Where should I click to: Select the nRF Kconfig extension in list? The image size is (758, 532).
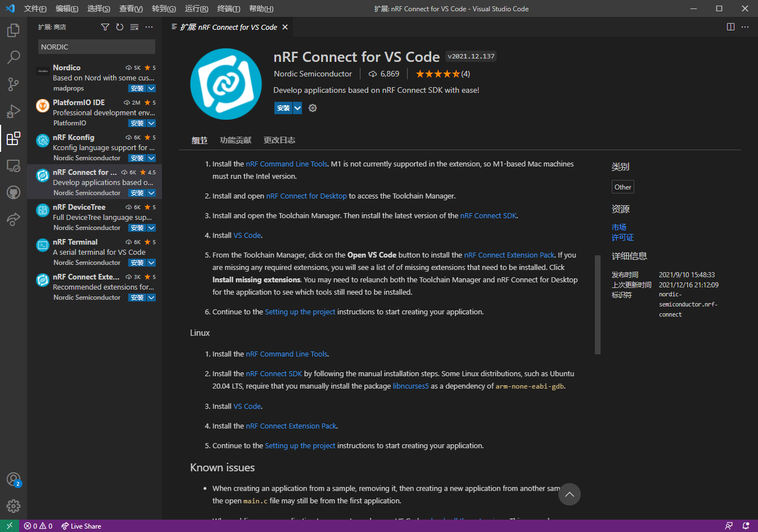pos(94,147)
